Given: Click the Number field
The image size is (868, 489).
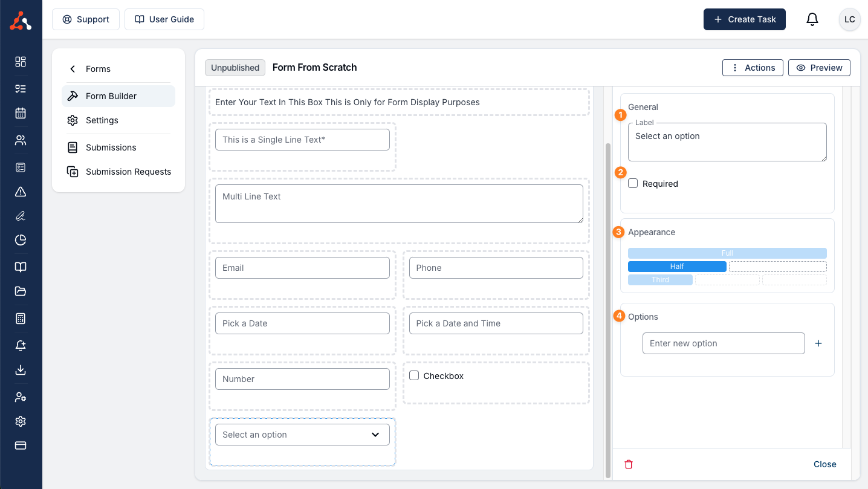Looking at the screenshot, I should (x=302, y=379).
